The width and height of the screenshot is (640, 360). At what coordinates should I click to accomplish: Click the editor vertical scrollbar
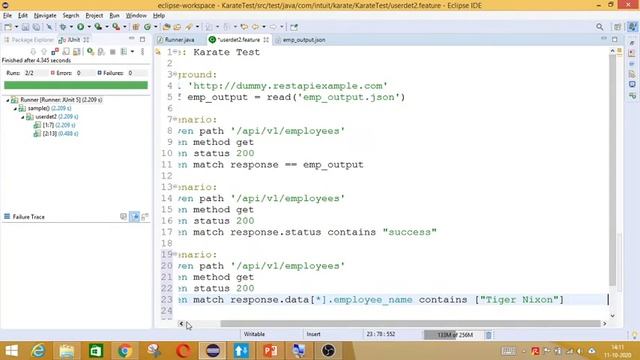pyautogui.click(x=612, y=170)
